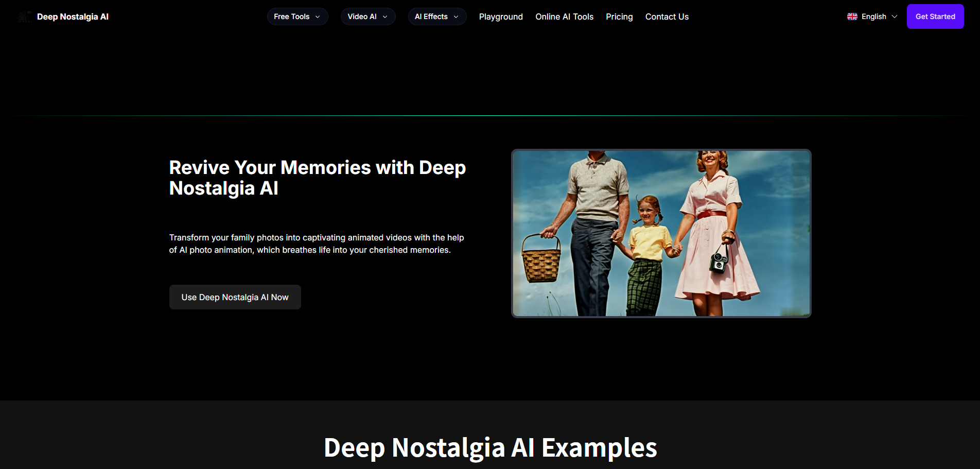Viewport: 980px width, 469px height.
Task: Open the Contact Us page
Action: (667, 16)
